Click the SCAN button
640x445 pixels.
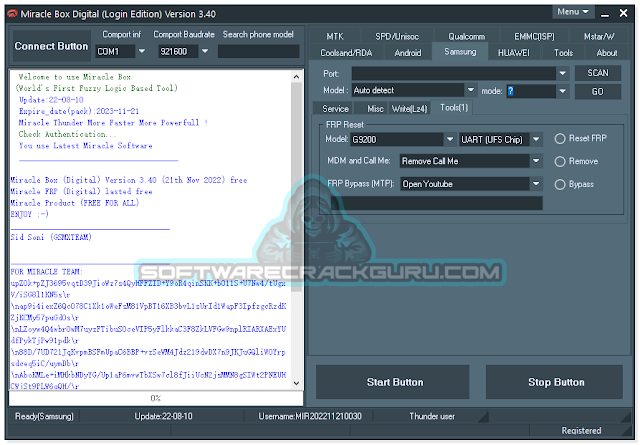(598, 73)
